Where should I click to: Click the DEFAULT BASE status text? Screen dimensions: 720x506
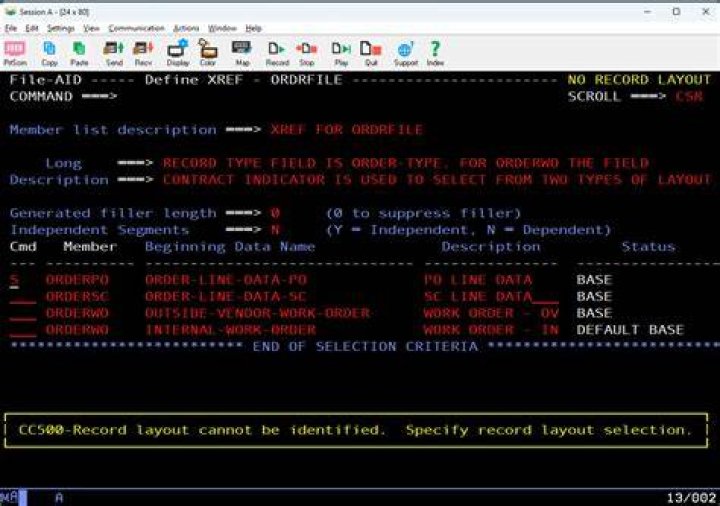[x=630, y=330]
